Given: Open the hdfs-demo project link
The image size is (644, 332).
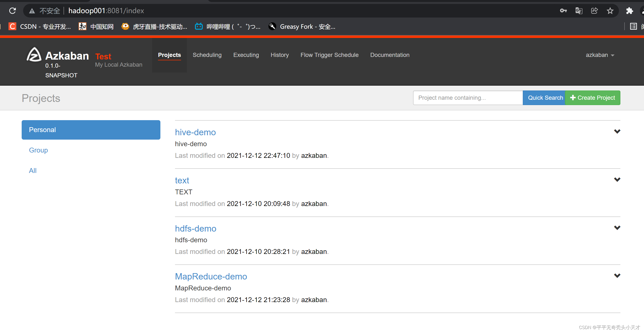Looking at the screenshot, I should click(195, 228).
